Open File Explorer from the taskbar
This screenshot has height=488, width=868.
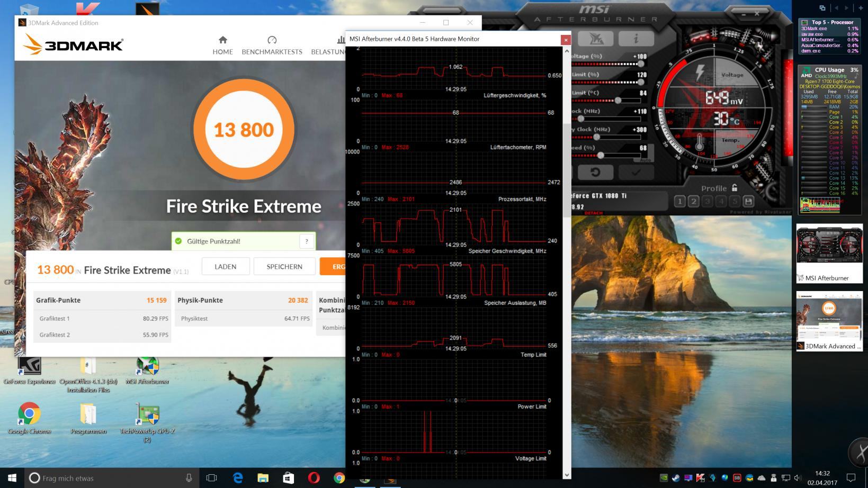[263, 478]
